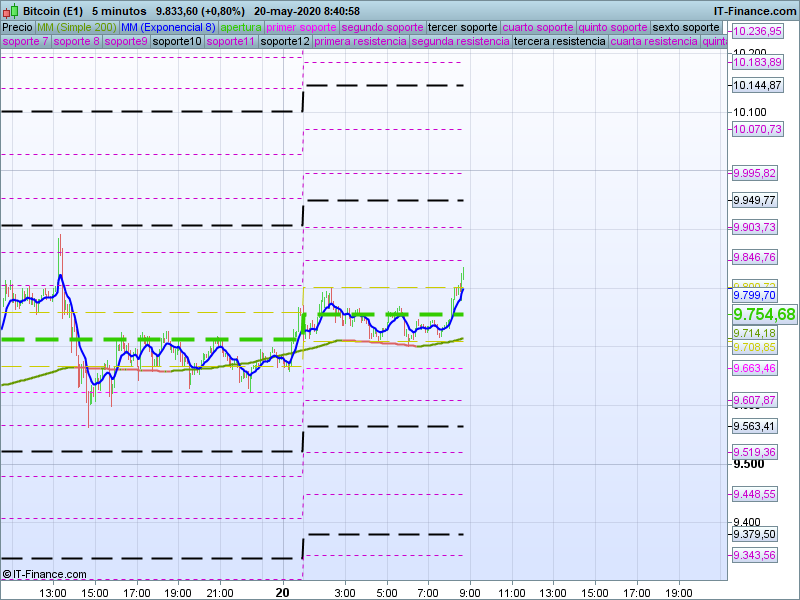Click the magenta 9.343,56 price label
This screenshot has width=800, height=600.
755,555
